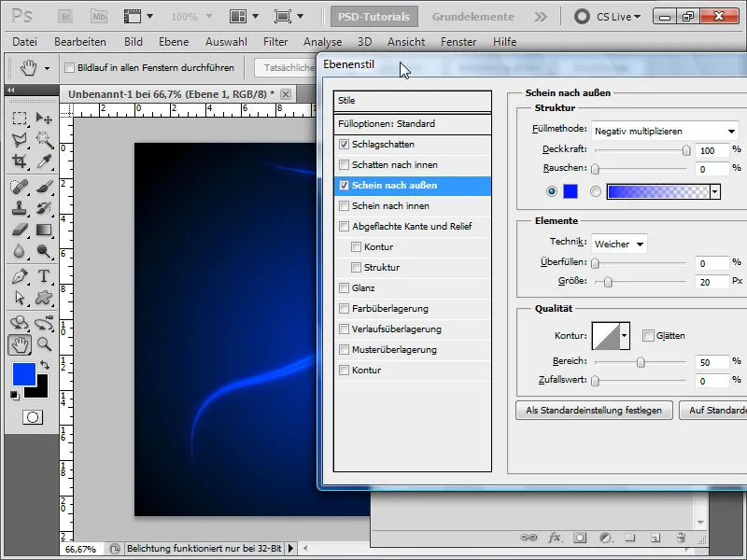Select the Type tool

coord(43,276)
